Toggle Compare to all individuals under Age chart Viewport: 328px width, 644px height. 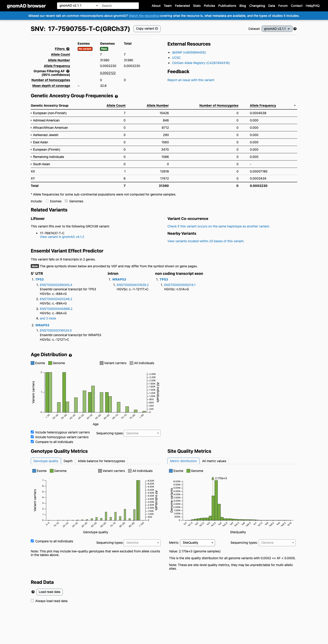click(x=32, y=441)
